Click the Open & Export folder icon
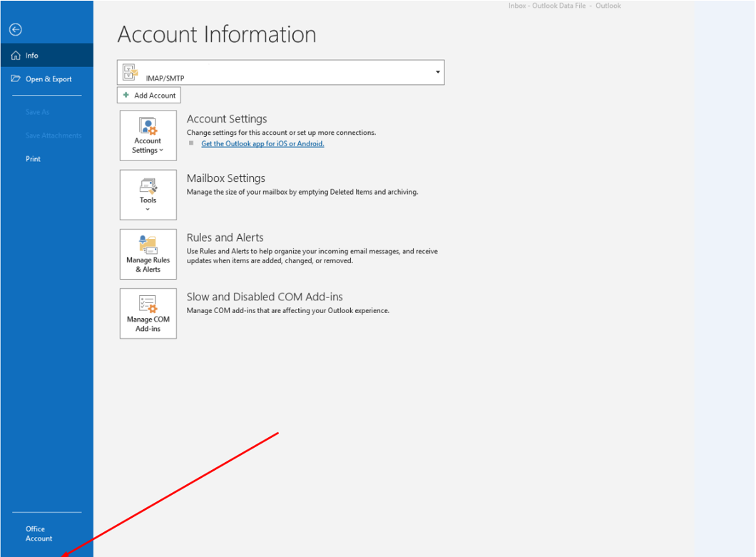Viewport: 756px width, 557px height. (16, 78)
